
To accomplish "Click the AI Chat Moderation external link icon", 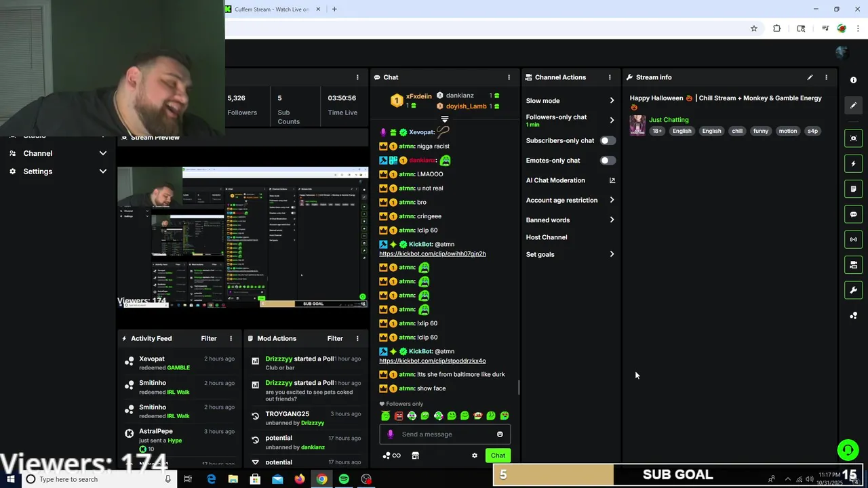I will [612, 180].
